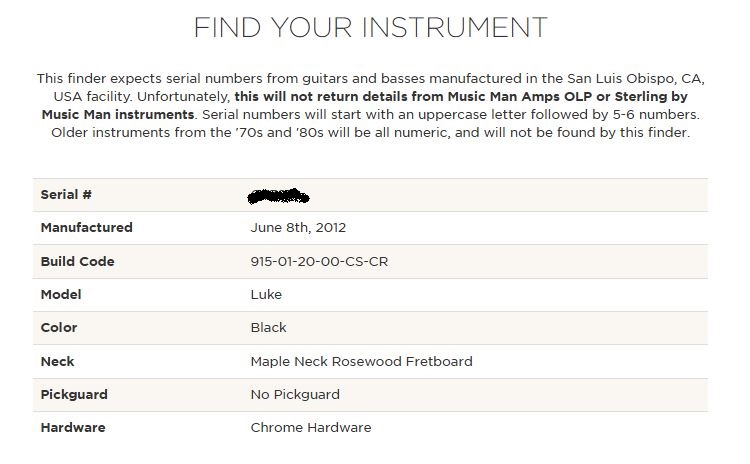Click the Pickguard row label
Viewport: 750px width, 464px height.
click(x=73, y=395)
